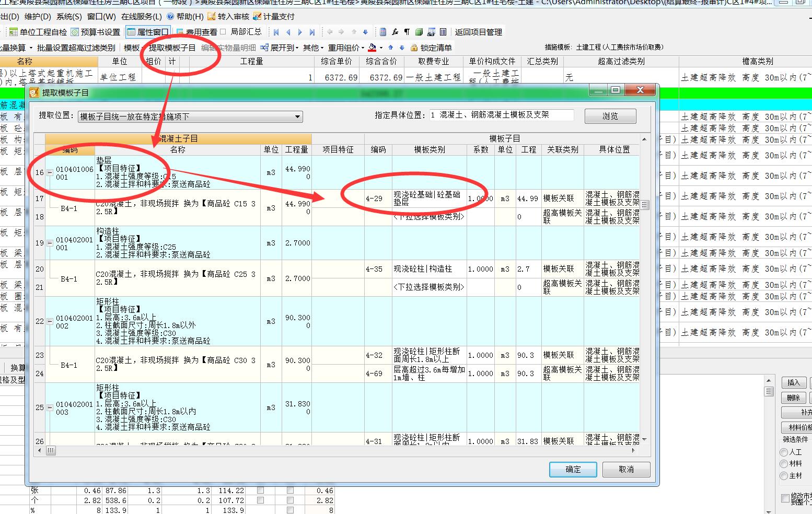Collapse row 22 矩形柱 tree node
The width and height of the screenshot is (812, 514).
point(50,321)
